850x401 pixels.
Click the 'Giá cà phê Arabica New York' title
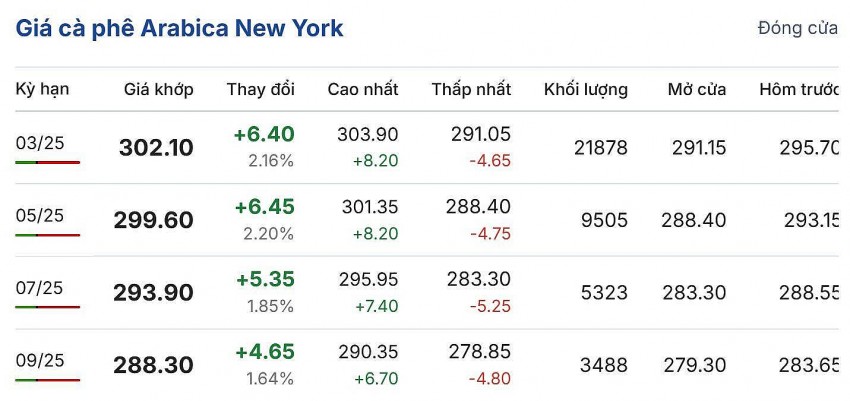click(x=179, y=28)
